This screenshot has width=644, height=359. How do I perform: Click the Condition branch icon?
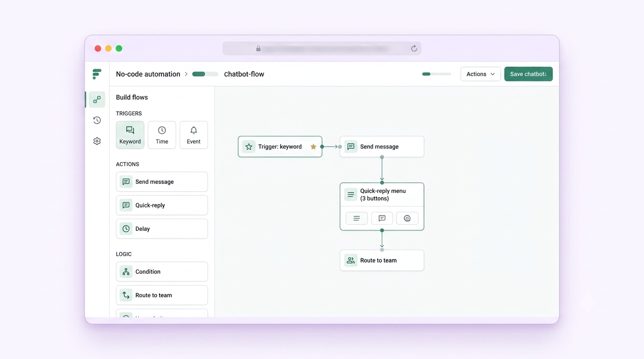(x=126, y=272)
